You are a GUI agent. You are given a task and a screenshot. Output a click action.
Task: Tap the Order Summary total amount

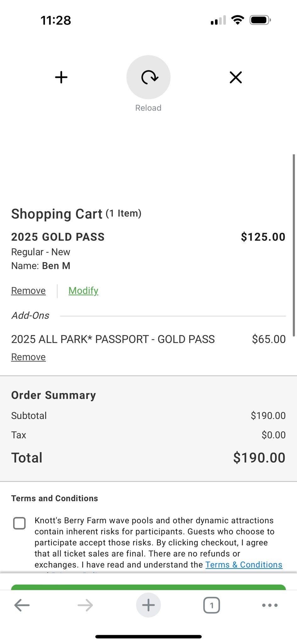[259, 458]
